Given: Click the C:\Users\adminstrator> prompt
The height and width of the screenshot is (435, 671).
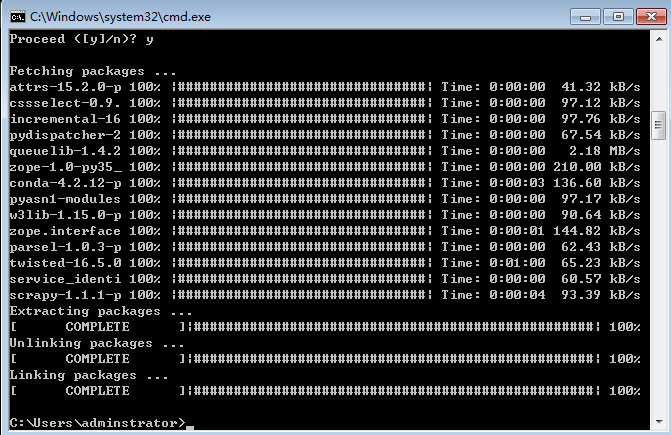Looking at the screenshot, I should pyautogui.click(x=97, y=423).
